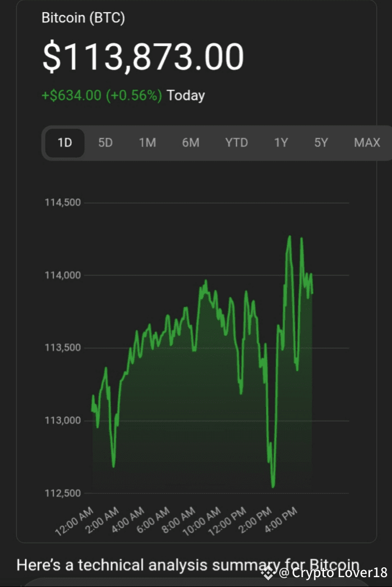
Task: Click the Today label
Action: (x=186, y=95)
